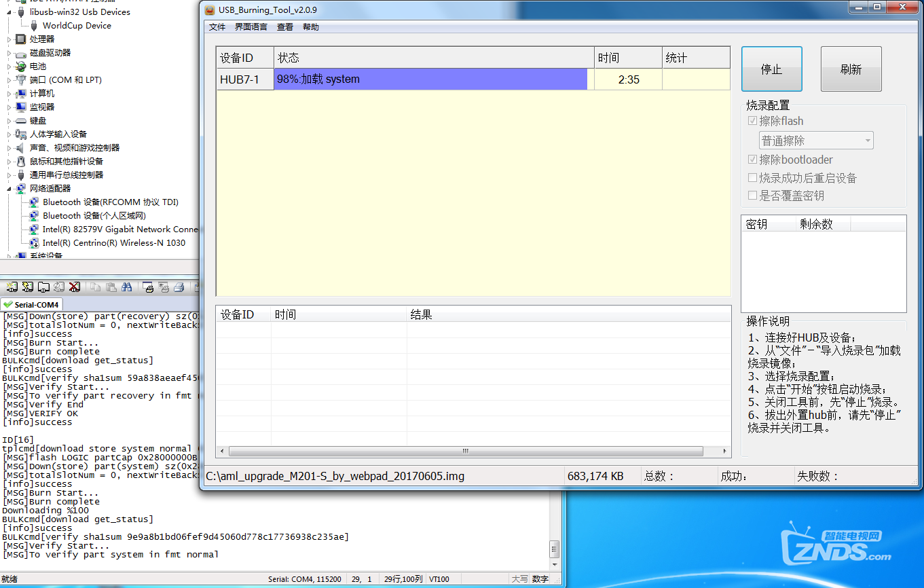Enable 烧录成功后重启设备 checkbox
This screenshot has width=924, height=588.
[x=752, y=178]
